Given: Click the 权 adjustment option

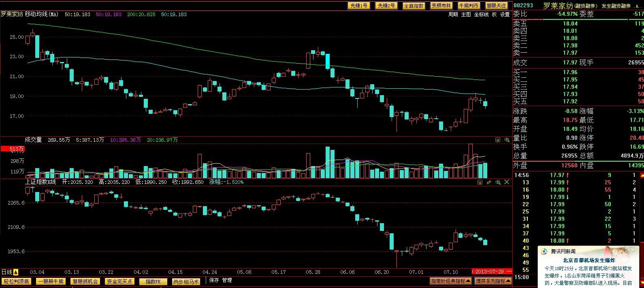Looking at the screenshot, I should click(494, 15).
